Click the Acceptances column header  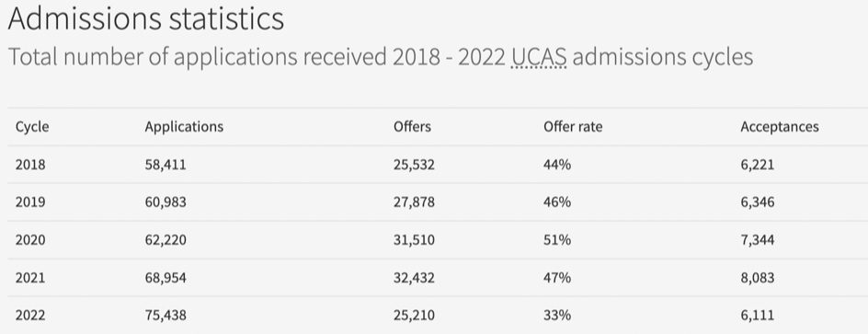[x=780, y=127]
